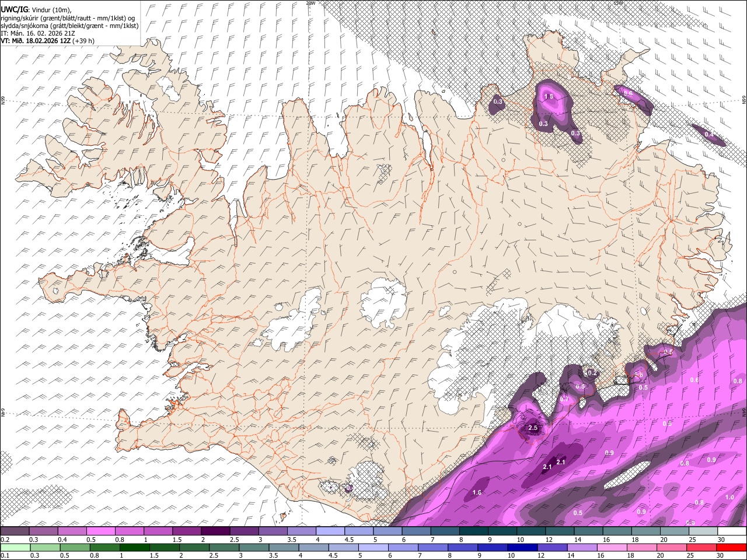Select the pale green lower-row swatch for 0.1
This screenshot has width=747, height=560.
(x=15, y=547)
